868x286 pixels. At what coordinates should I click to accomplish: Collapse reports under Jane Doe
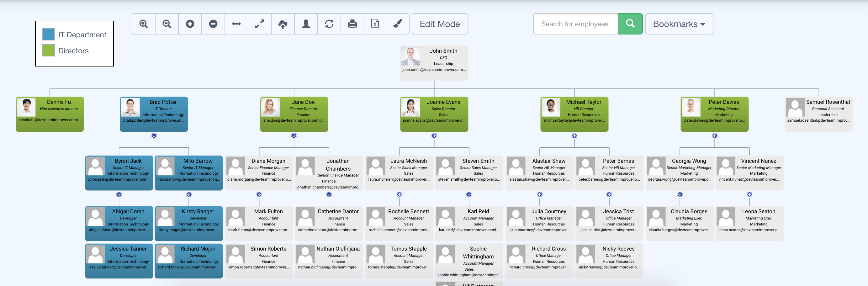coord(294,136)
